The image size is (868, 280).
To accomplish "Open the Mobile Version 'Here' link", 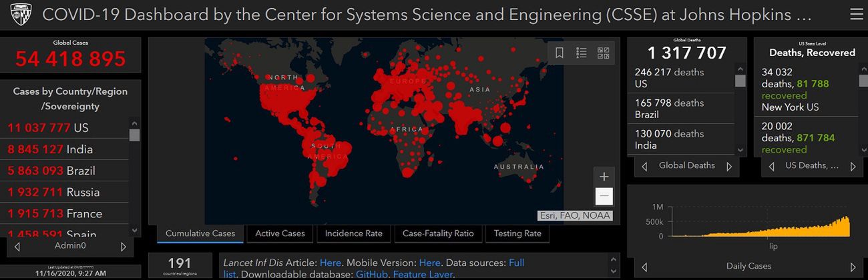I will coord(429,263).
